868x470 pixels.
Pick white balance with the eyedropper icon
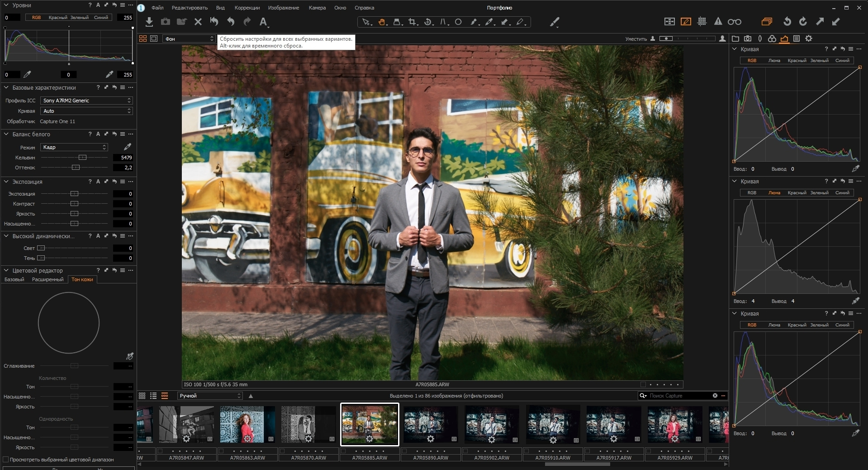[x=128, y=147]
